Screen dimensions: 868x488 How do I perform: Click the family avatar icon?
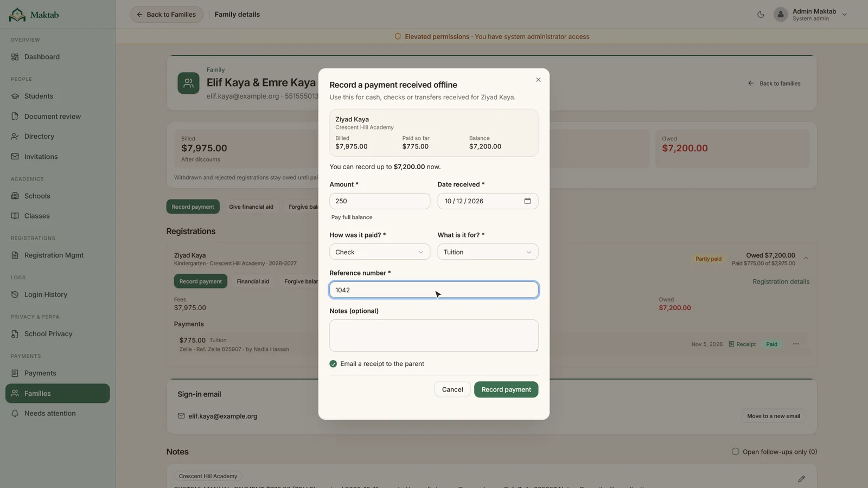tap(188, 83)
